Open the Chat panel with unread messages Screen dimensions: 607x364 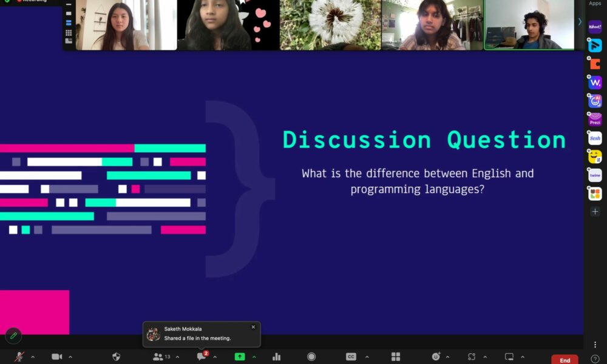pyautogui.click(x=202, y=357)
